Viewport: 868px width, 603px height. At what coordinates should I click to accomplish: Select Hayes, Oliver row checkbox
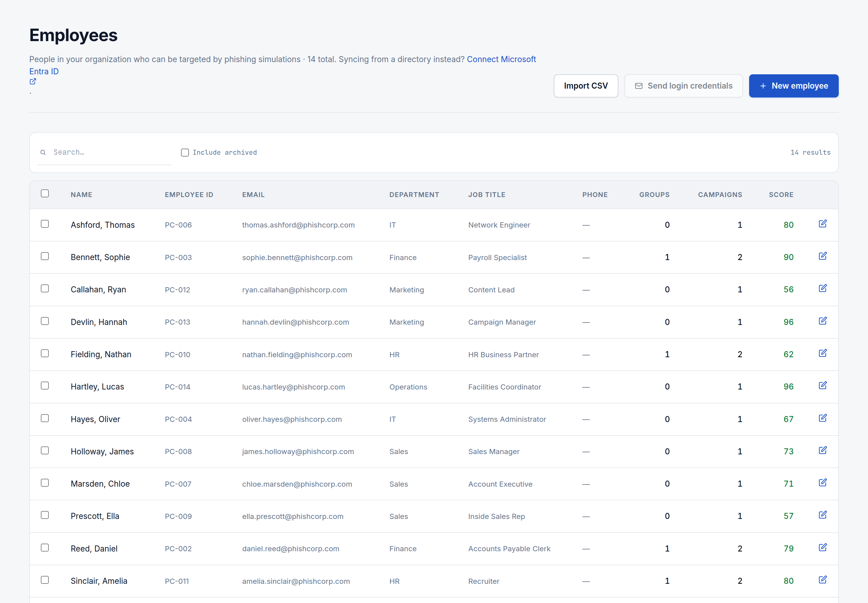point(44,418)
